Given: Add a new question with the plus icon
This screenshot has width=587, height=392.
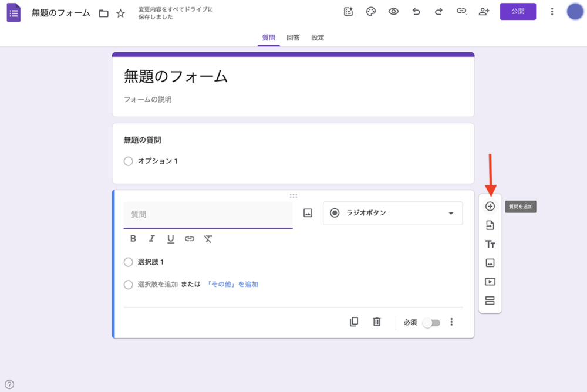Looking at the screenshot, I should 490,206.
